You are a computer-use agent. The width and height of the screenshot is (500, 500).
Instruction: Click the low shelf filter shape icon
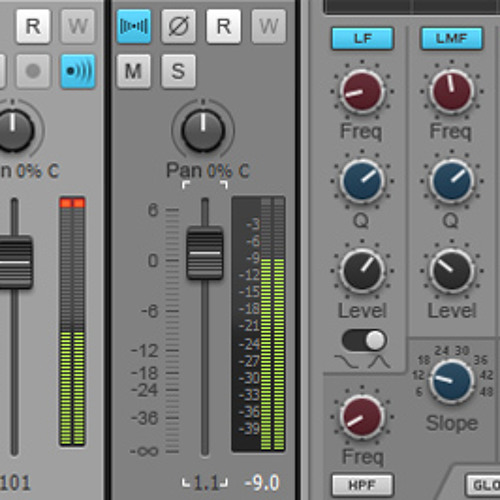point(347,362)
